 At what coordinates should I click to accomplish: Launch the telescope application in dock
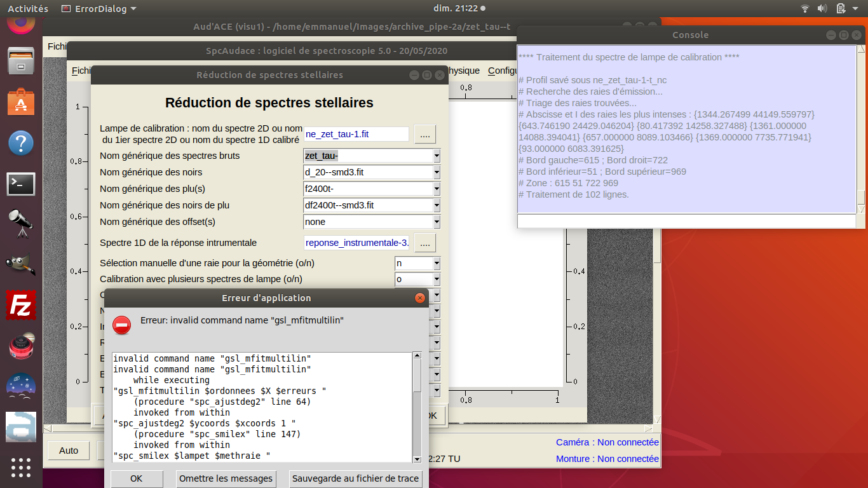(21, 224)
